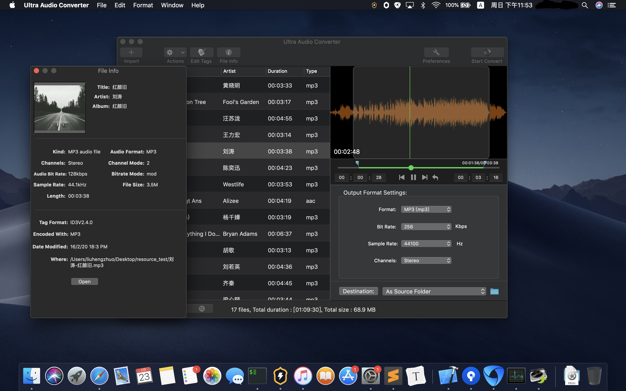Open the Help menu
Image resolution: width=626 pixels, height=391 pixels.
(198, 5)
